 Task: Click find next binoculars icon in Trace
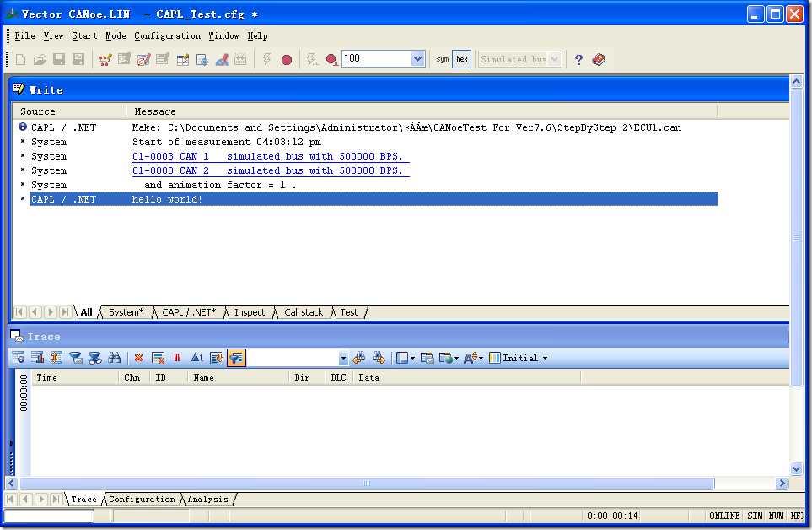point(379,358)
